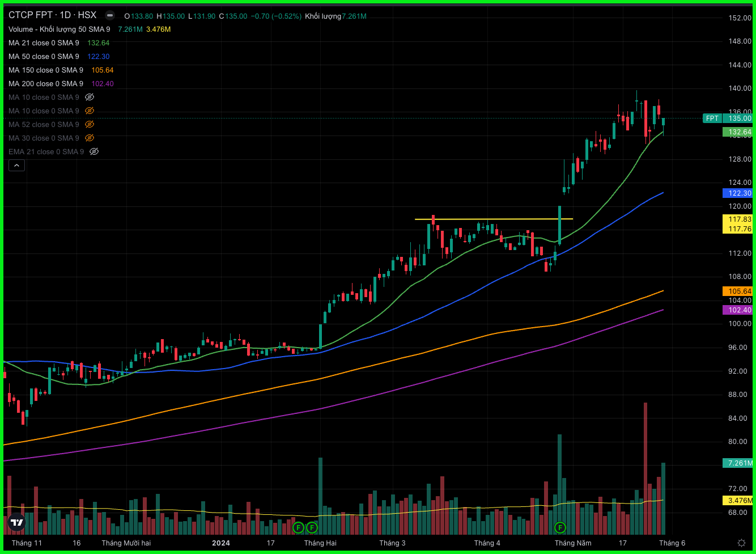Click orange 105.64 value in MA 150 legend

click(103, 70)
